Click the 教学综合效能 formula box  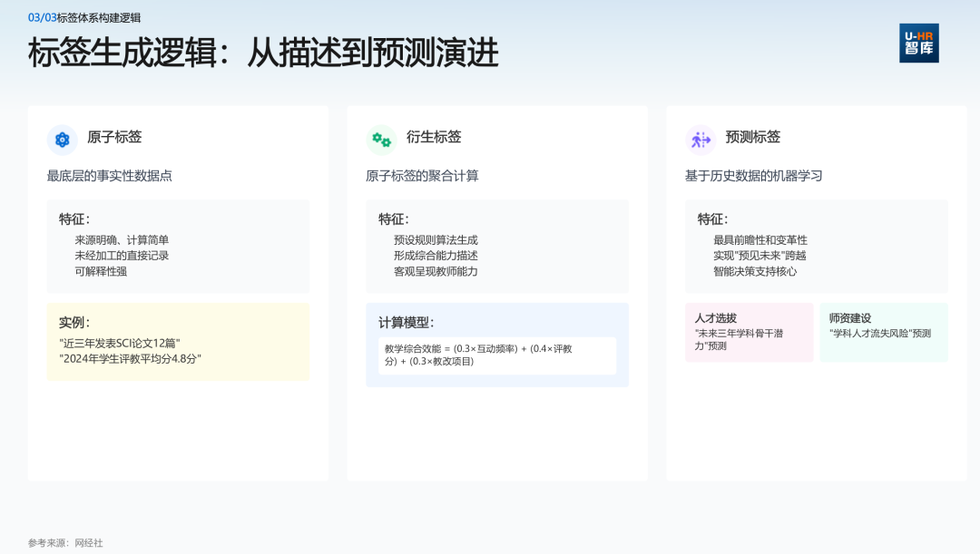coord(496,355)
